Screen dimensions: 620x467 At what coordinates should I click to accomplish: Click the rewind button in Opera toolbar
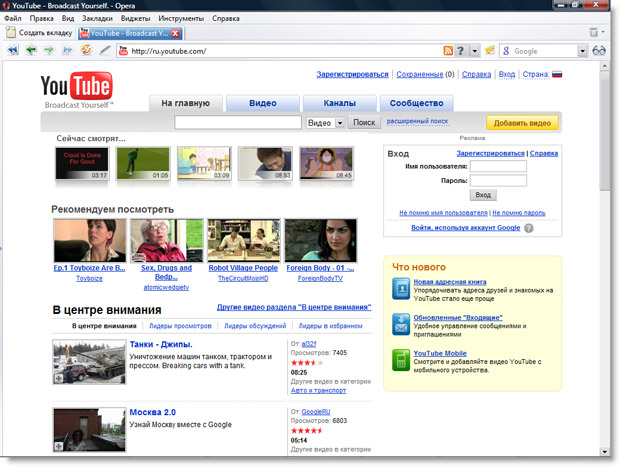pyautogui.click(x=13, y=50)
